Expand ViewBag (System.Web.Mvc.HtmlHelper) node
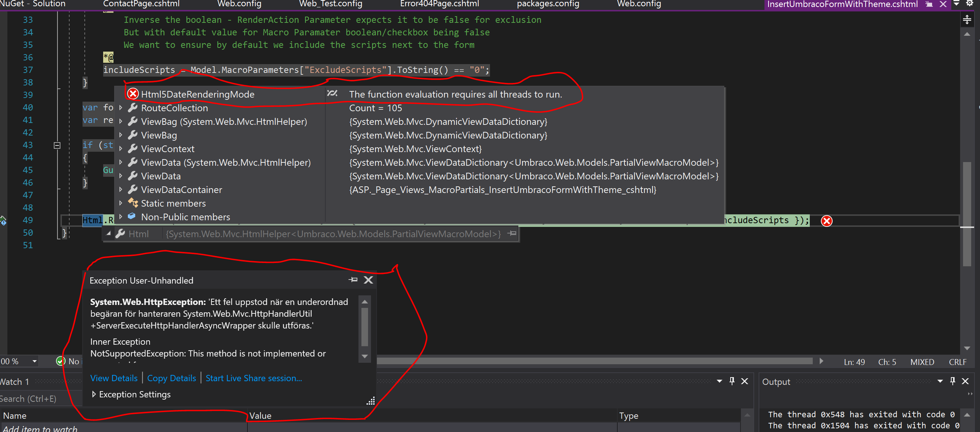Image resolution: width=980 pixels, height=432 pixels. (120, 121)
